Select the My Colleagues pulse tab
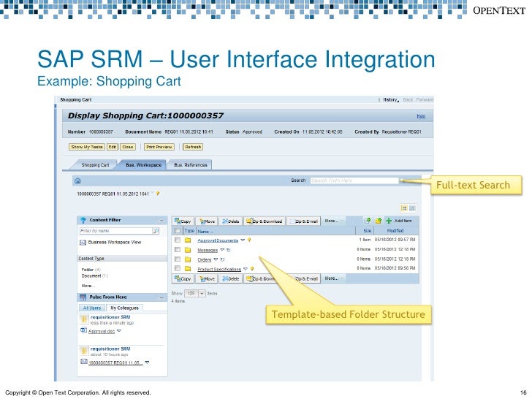Image resolution: width=532 pixels, height=399 pixels. tap(124, 308)
